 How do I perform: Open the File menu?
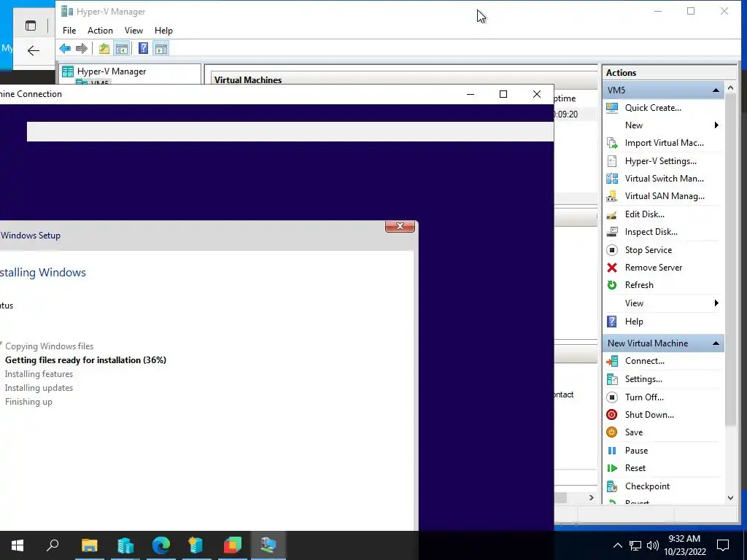[x=69, y=31]
